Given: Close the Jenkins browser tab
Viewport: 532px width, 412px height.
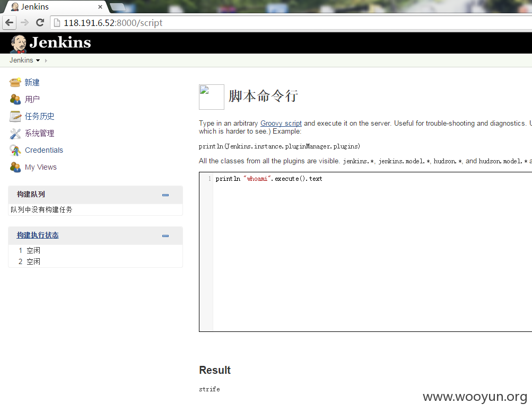Looking at the screenshot, I should 100,7.
